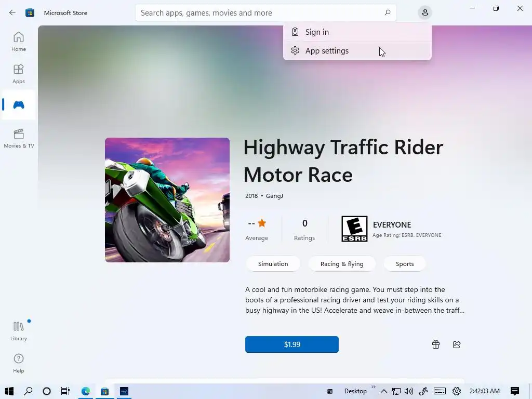Click the dark blue app icon on taskbar
Viewport: 532px width, 399px height.
click(124, 391)
